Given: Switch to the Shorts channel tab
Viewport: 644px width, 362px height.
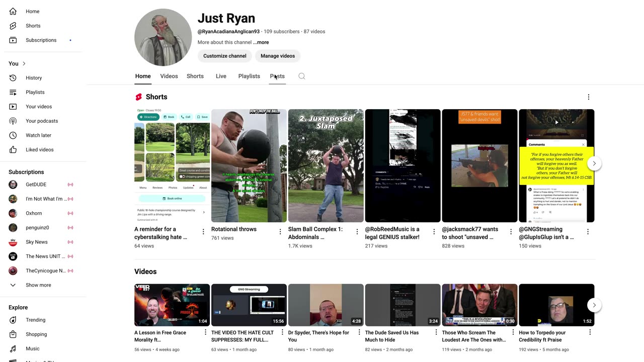Looking at the screenshot, I should [195, 76].
